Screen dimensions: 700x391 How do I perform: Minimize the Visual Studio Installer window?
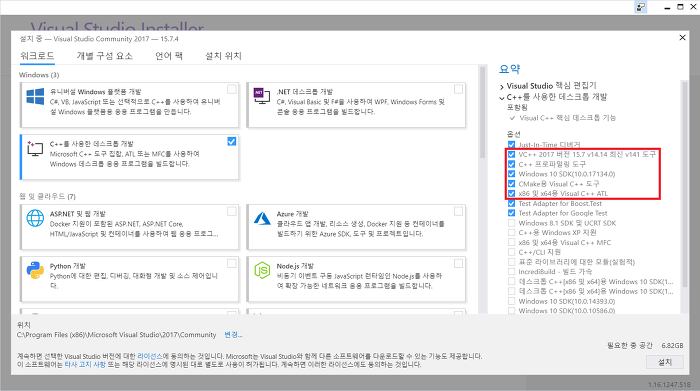pyautogui.click(x=667, y=7)
